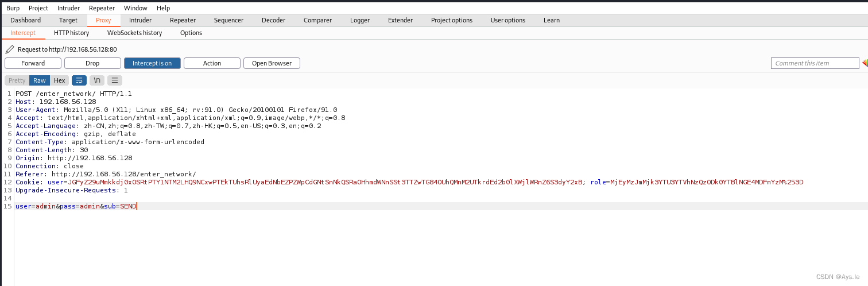The width and height of the screenshot is (868, 286).
Task: Click the role cookie value
Action: point(707,182)
